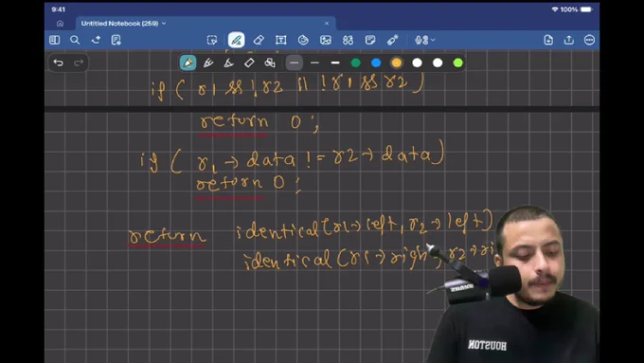Redo the last undone stroke
Viewport: 644px width, 363px height.
coord(79,63)
